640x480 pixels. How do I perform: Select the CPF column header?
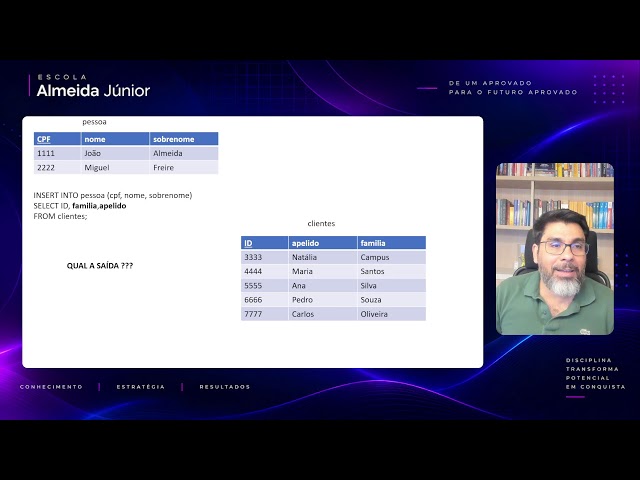[x=57, y=139]
